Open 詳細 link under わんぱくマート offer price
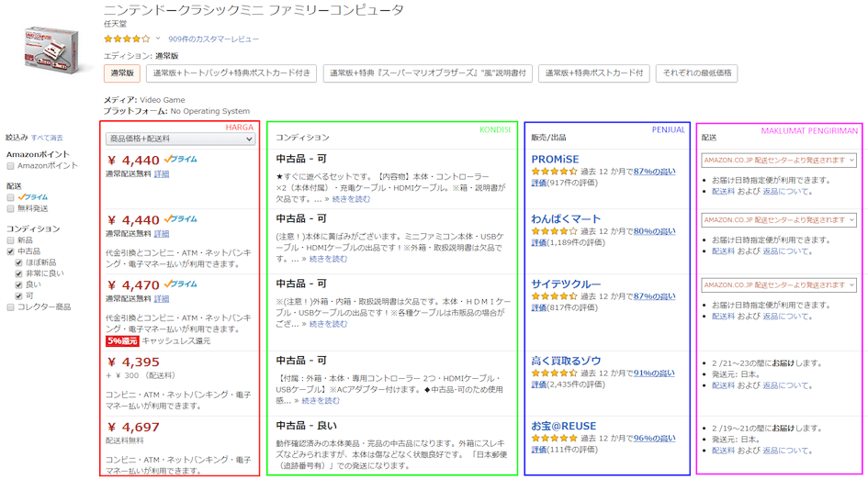This screenshot has height=479, width=868. click(x=162, y=233)
